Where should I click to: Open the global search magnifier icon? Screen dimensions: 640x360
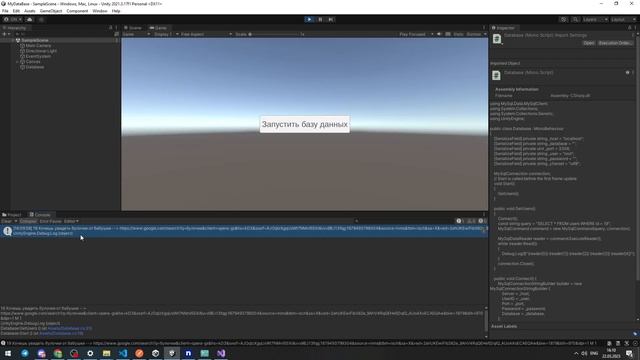[575, 19]
